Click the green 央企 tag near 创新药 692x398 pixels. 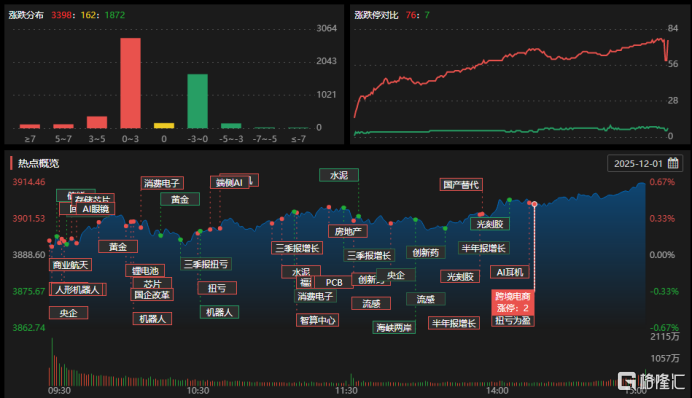tap(396, 275)
